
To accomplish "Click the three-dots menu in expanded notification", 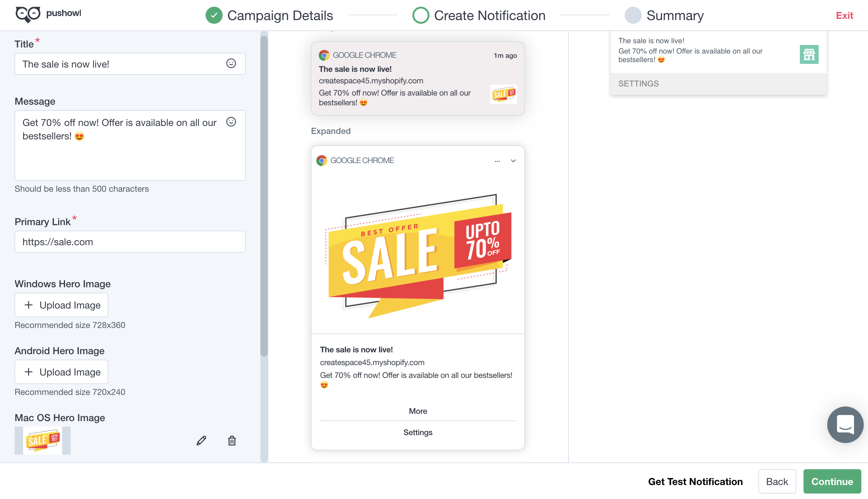I will (x=497, y=161).
